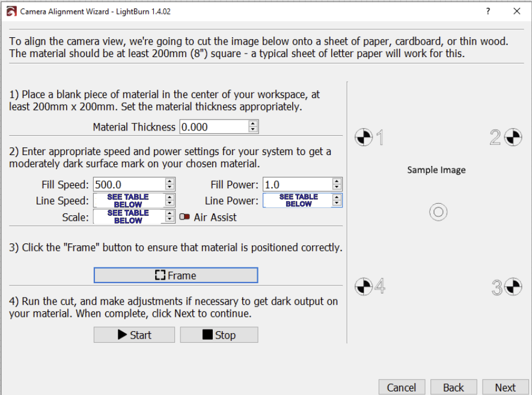
Task: Click the Scale label
Action: [x=75, y=217]
